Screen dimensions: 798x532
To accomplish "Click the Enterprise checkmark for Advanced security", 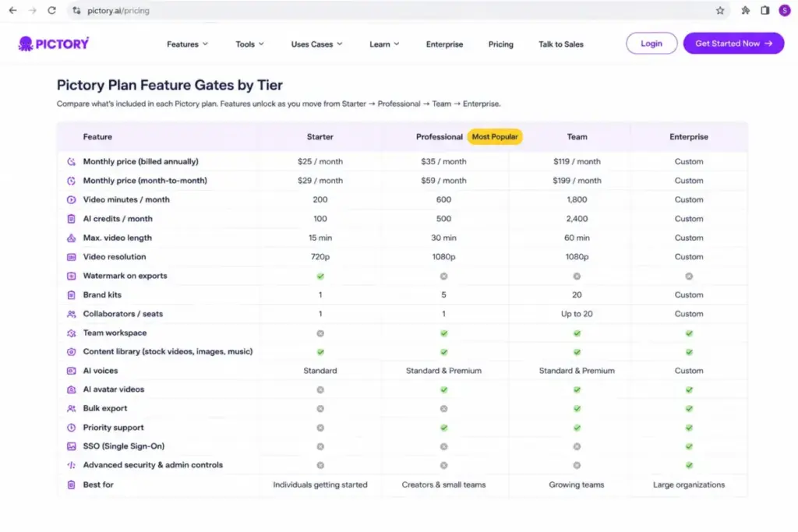I will (689, 465).
